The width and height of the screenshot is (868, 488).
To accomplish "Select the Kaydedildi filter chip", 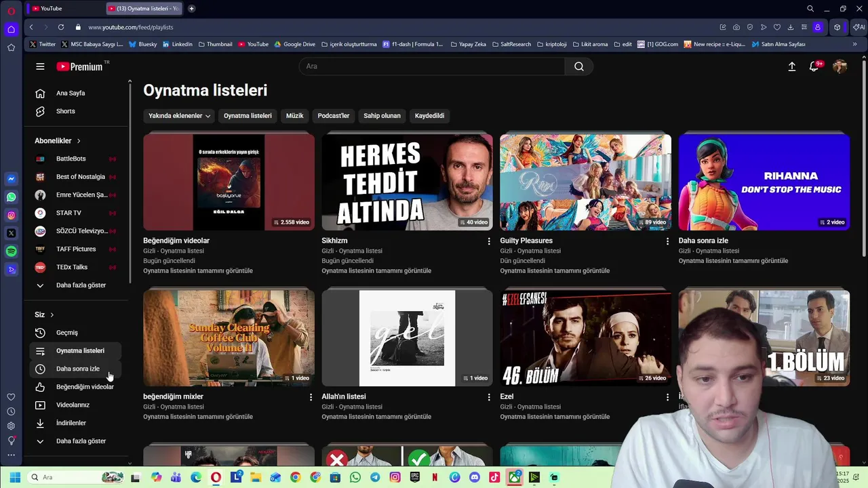I will [429, 116].
